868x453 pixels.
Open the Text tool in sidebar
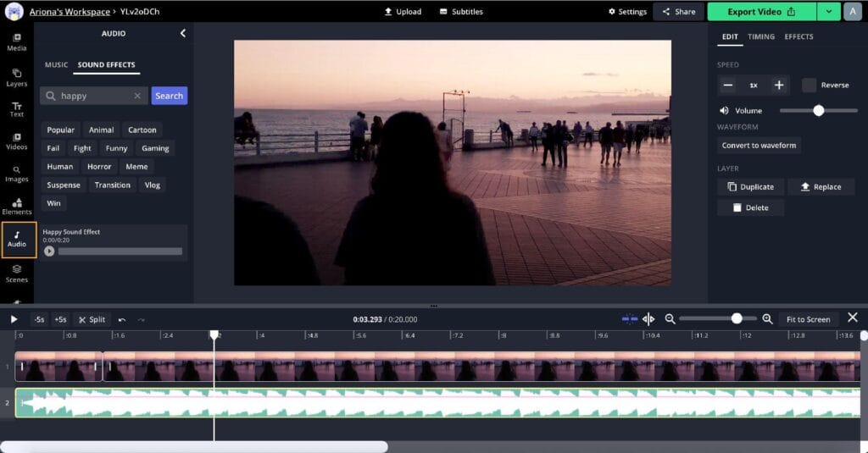tap(17, 109)
